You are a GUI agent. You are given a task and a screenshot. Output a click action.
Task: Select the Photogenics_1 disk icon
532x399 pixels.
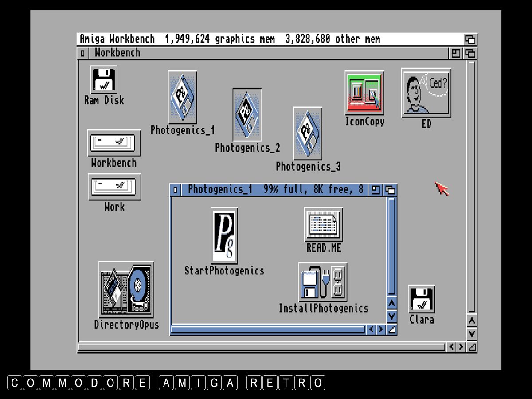182,98
